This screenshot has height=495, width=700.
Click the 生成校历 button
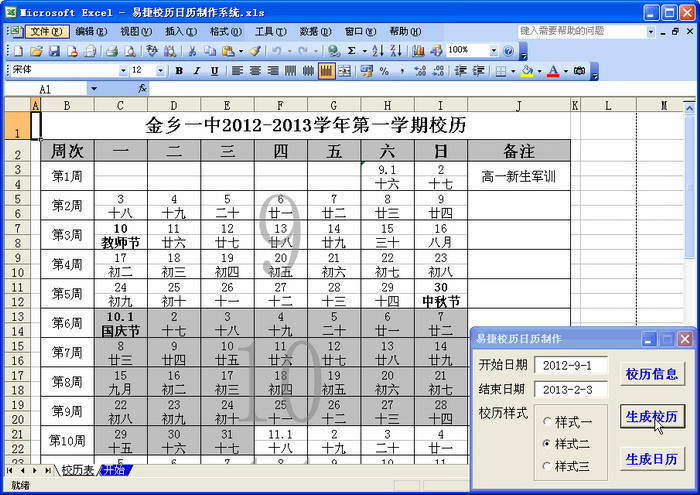coord(652,417)
